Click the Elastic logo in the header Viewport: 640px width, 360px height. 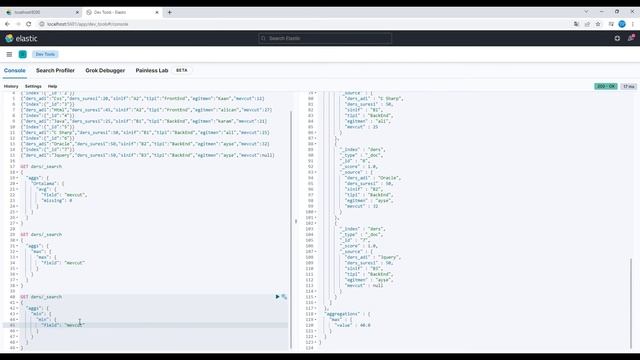(x=21, y=38)
